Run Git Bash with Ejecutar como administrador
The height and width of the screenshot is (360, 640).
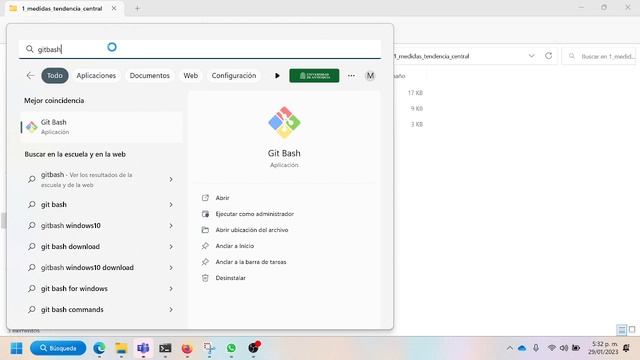254,214
